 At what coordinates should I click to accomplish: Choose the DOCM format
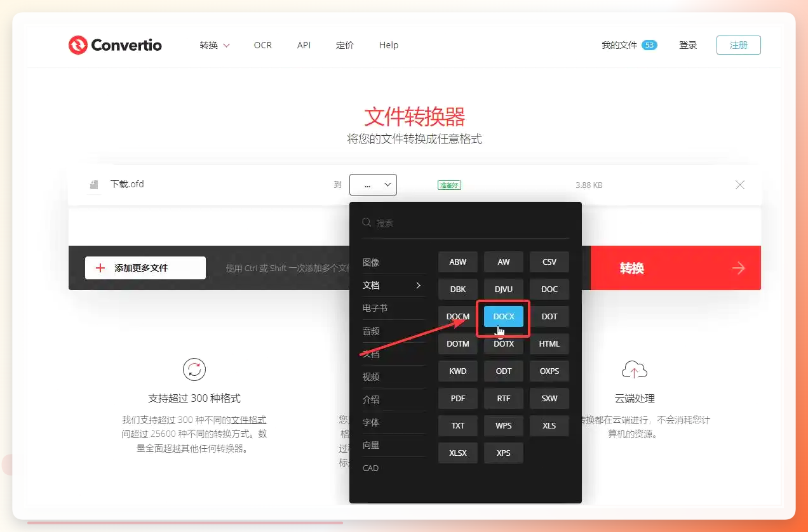pos(458,316)
